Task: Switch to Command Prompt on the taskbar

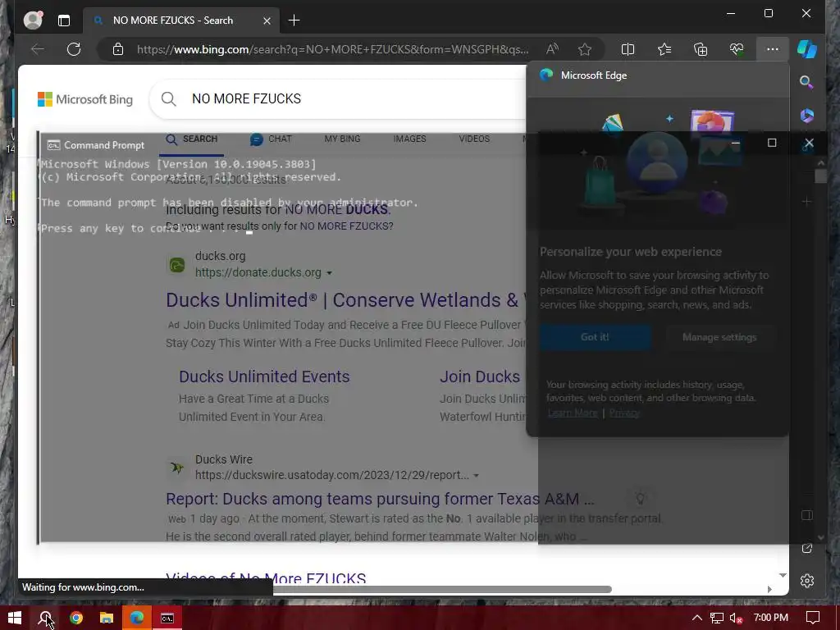Action: point(167,618)
